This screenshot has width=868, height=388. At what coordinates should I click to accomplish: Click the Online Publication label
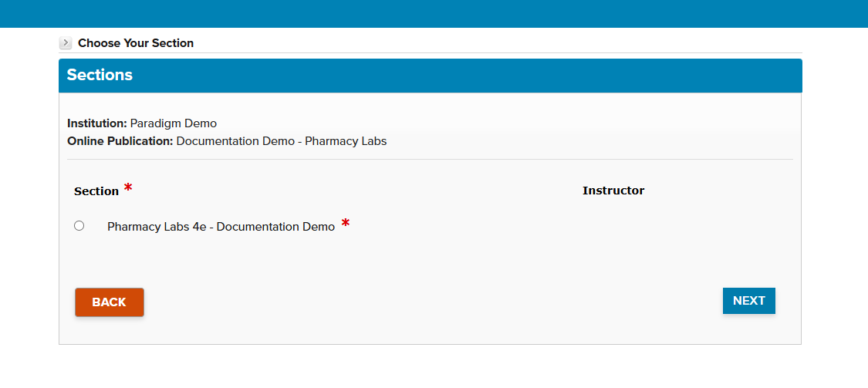click(120, 141)
